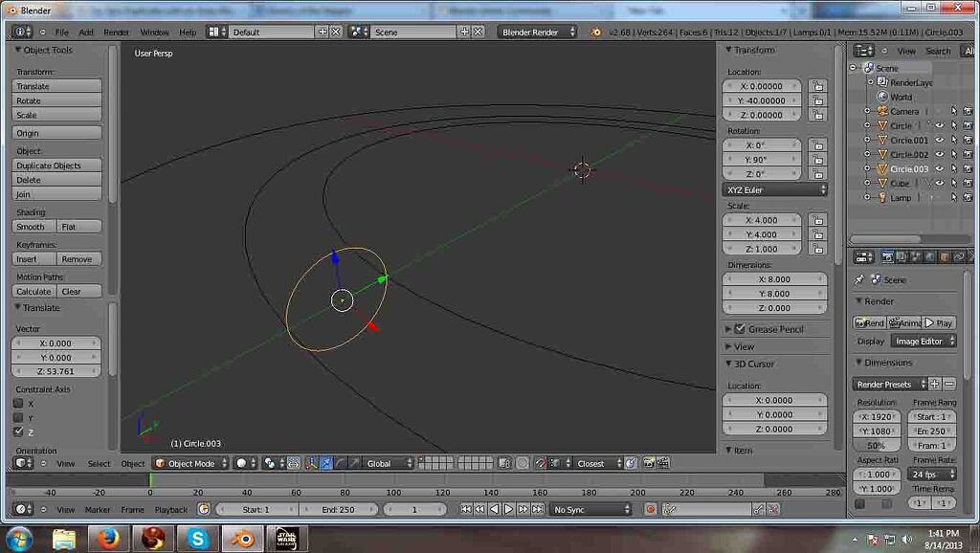Select the translate manipulator arrow icon
Screen dimensions: 980x553
pos(325,463)
